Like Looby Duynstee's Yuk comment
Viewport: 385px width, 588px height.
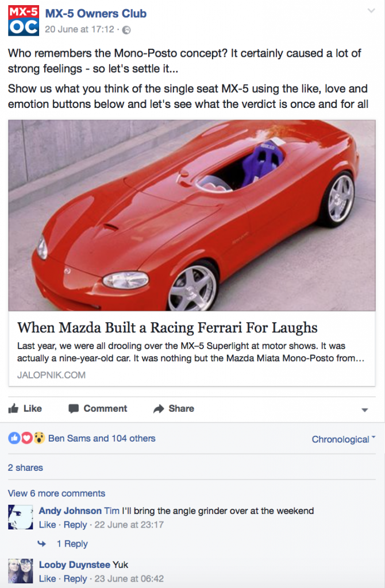click(x=47, y=579)
